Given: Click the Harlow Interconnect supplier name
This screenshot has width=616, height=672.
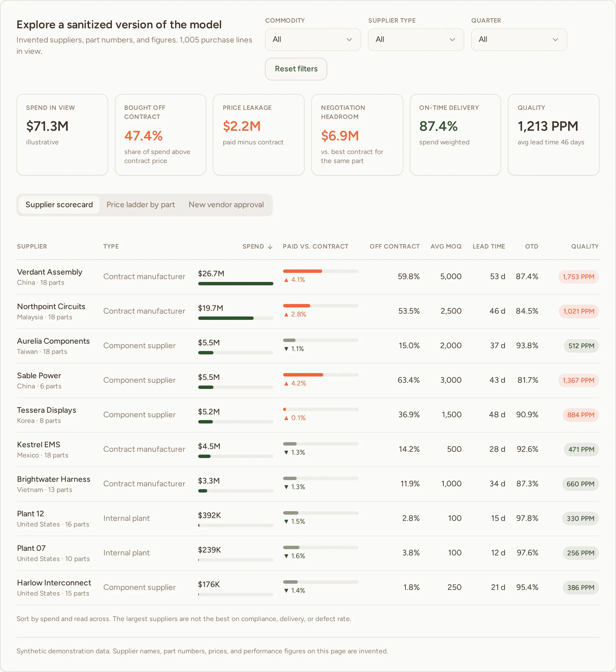Looking at the screenshot, I should click(54, 583).
